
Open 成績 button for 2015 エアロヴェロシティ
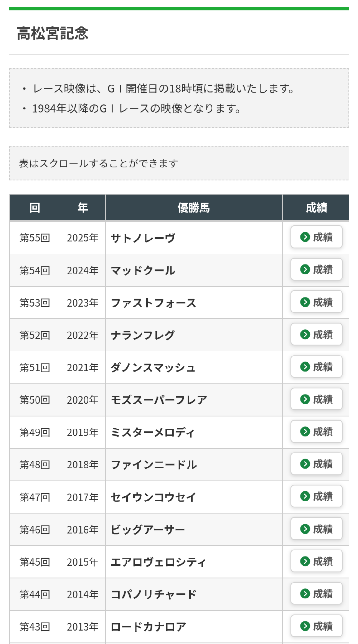(316, 561)
